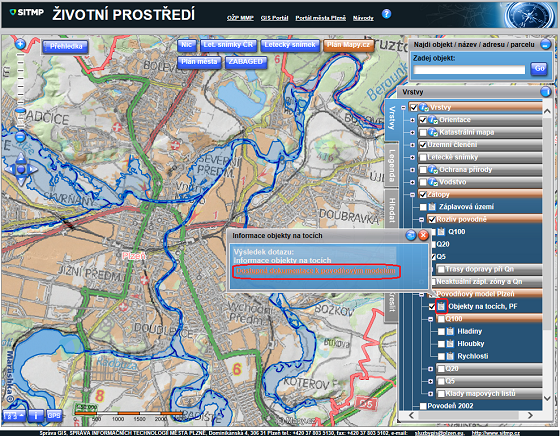Click the map zoom-in plus icon
The image size is (560, 436).
pyautogui.click(x=20, y=44)
